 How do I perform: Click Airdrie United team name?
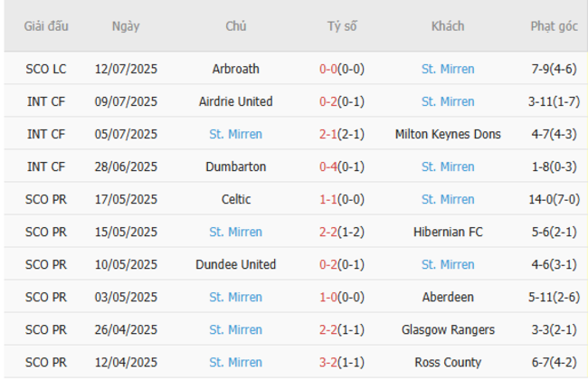point(235,101)
